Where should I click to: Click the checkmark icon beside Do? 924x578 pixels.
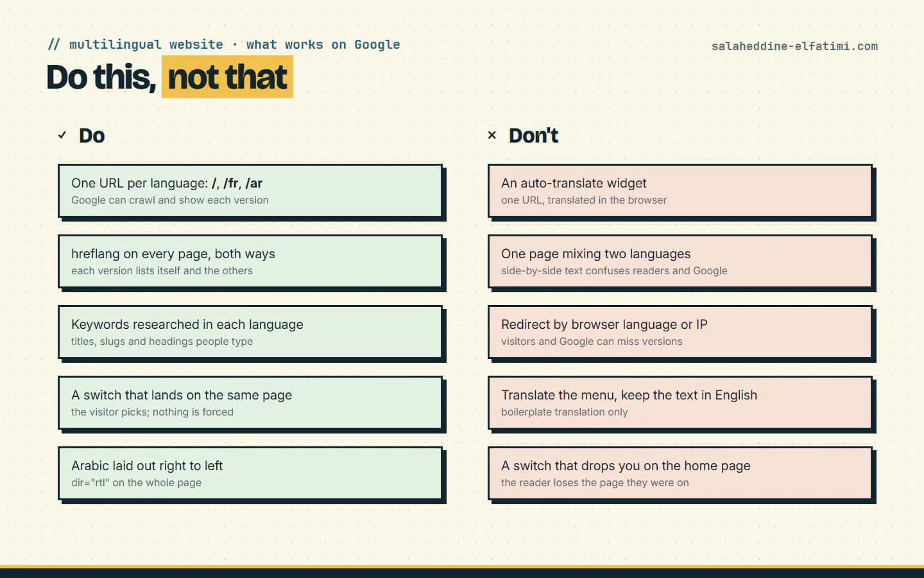point(62,136)
